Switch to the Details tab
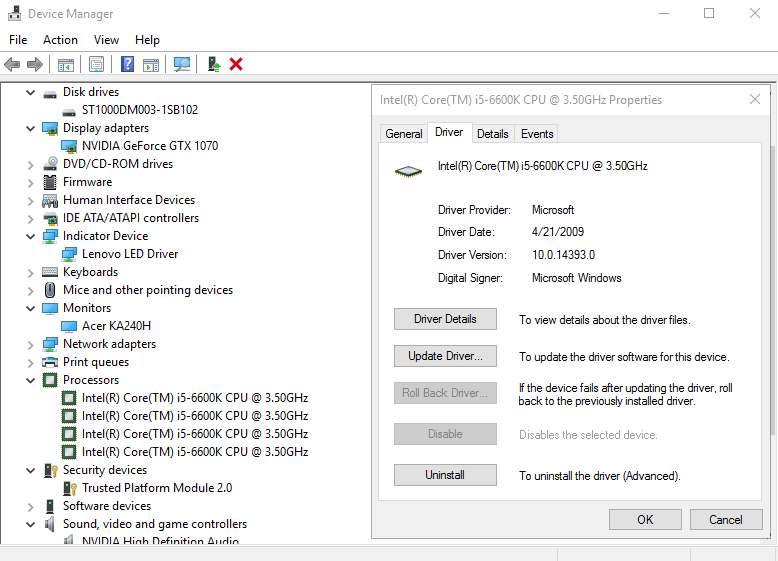 click(x=493, y=134)
